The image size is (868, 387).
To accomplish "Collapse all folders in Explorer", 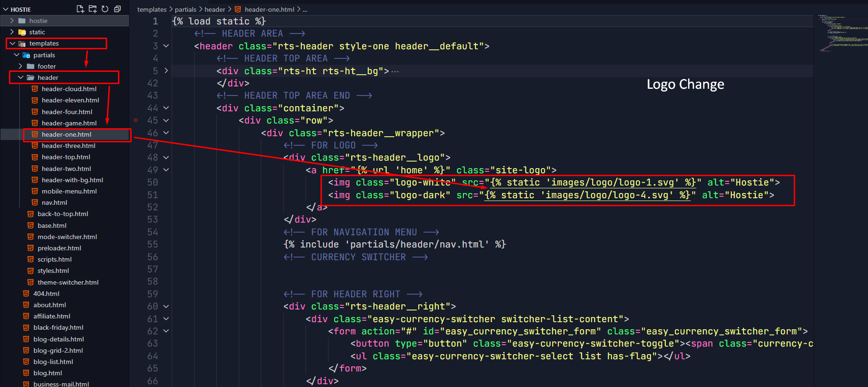I will point(117,9).
